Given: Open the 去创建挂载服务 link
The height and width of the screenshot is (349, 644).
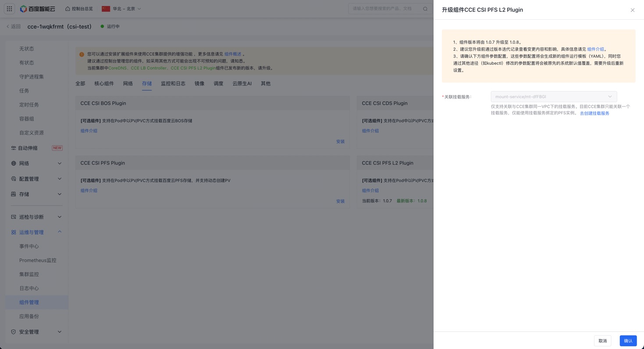Looking at the screenshot, I should pos(594,113).
